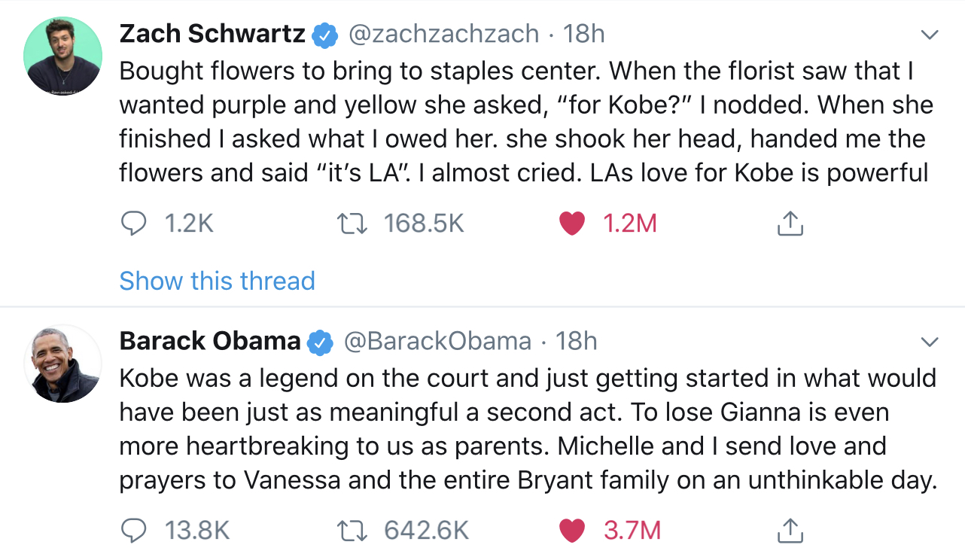Image resolution: width=965 pixels, height=560 pixels.
Task: Open the @BarackObama handle
Action: pos(438,341)
